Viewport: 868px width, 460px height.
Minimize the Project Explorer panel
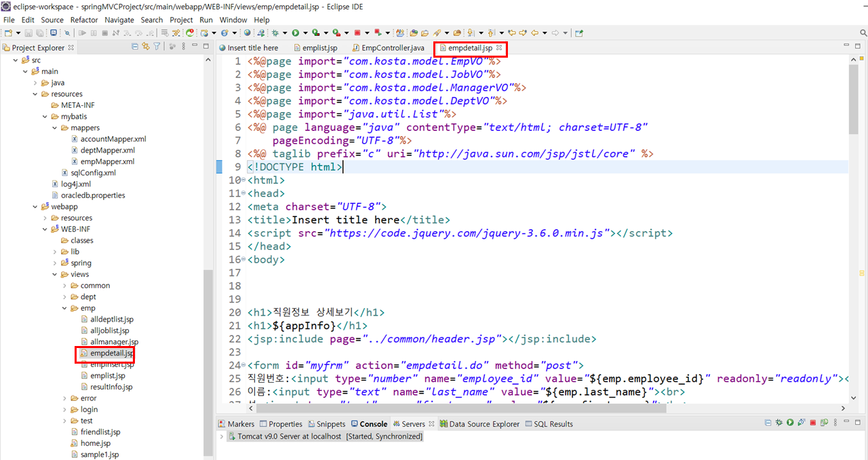click(195, 45)
